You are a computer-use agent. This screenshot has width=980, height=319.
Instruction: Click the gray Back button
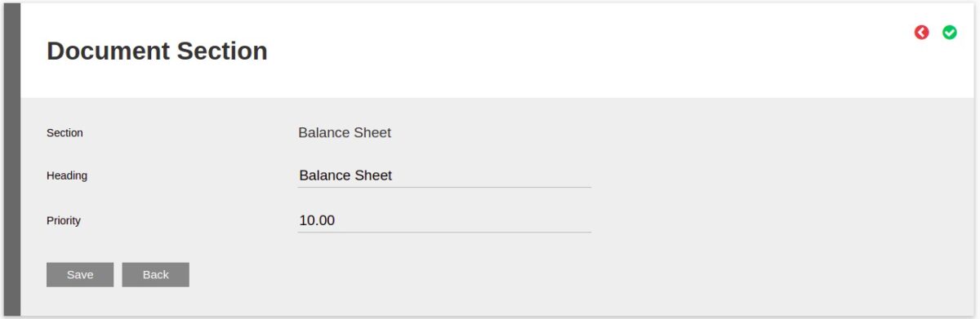156,275
